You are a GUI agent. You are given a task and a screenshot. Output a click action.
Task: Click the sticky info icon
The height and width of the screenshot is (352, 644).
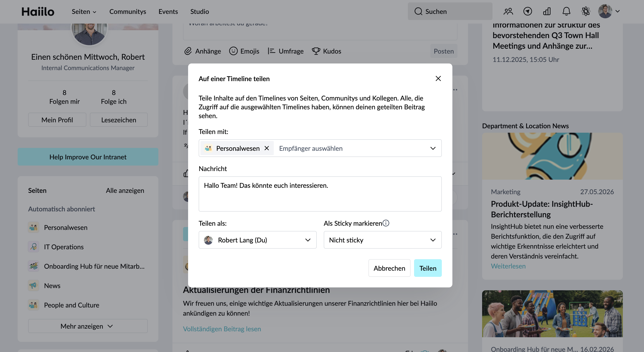pyautogui.click(x=386, y=223)
